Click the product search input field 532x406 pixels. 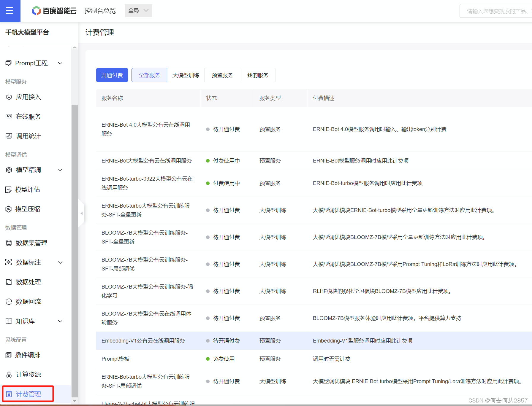(496, 11)
